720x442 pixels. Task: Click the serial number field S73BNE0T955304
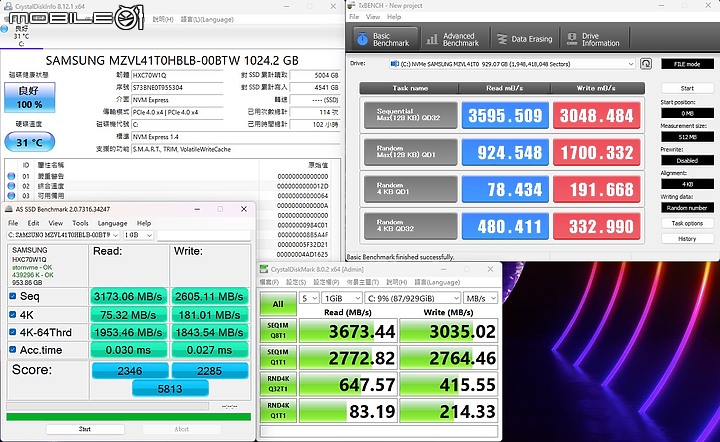pos(177,87)
